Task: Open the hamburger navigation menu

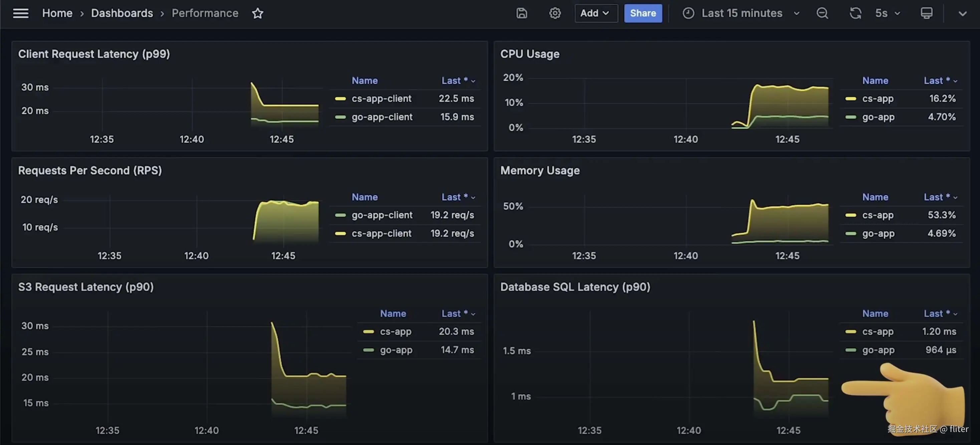Action: (x=21, y=13)
